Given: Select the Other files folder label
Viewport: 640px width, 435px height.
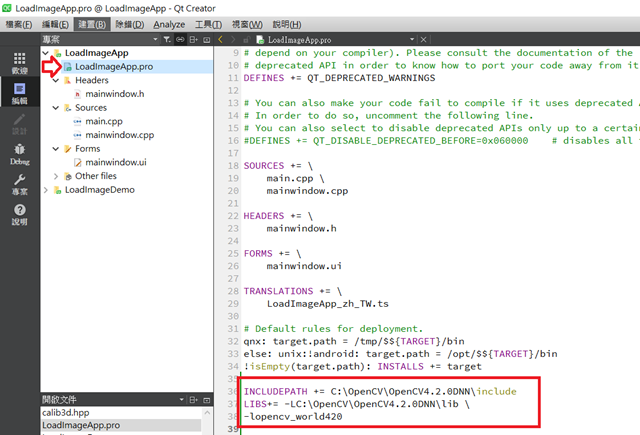Looking at the screenshot, I should [x=96, y=176].
